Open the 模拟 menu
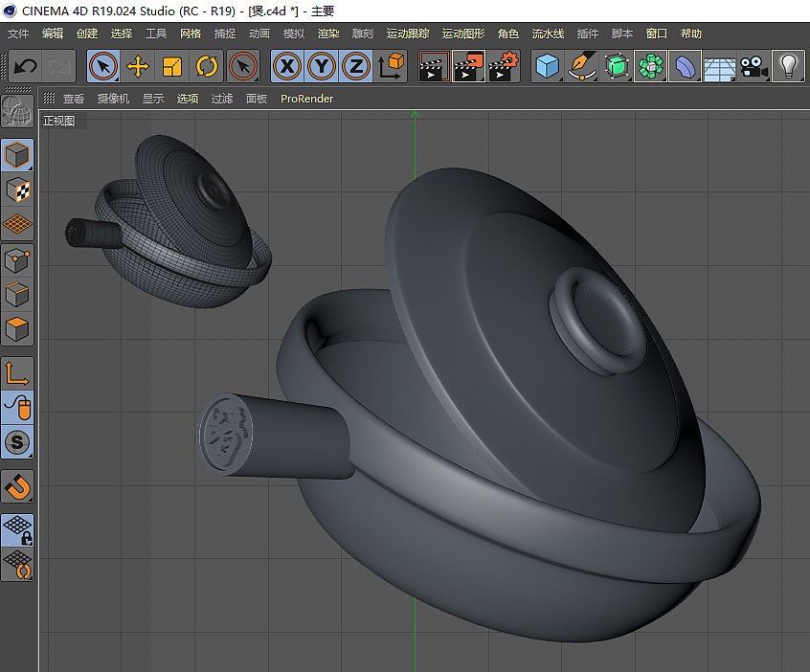 point(293,34)
